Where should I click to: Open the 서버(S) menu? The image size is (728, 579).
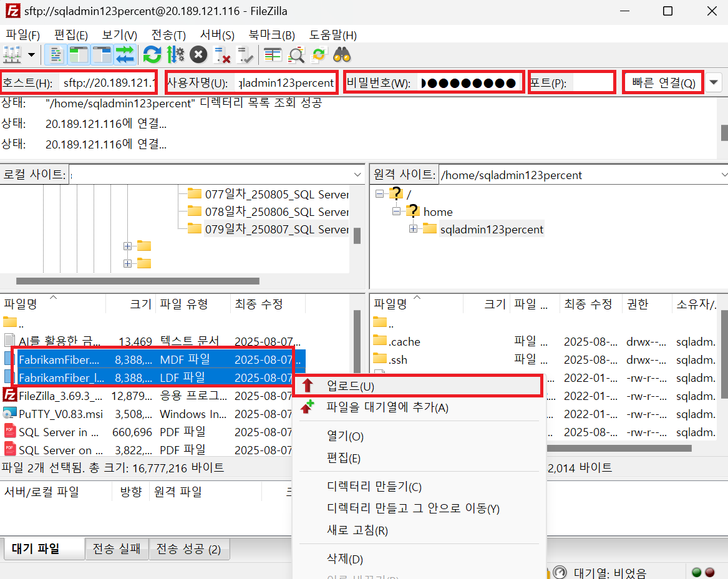[217, 35]
